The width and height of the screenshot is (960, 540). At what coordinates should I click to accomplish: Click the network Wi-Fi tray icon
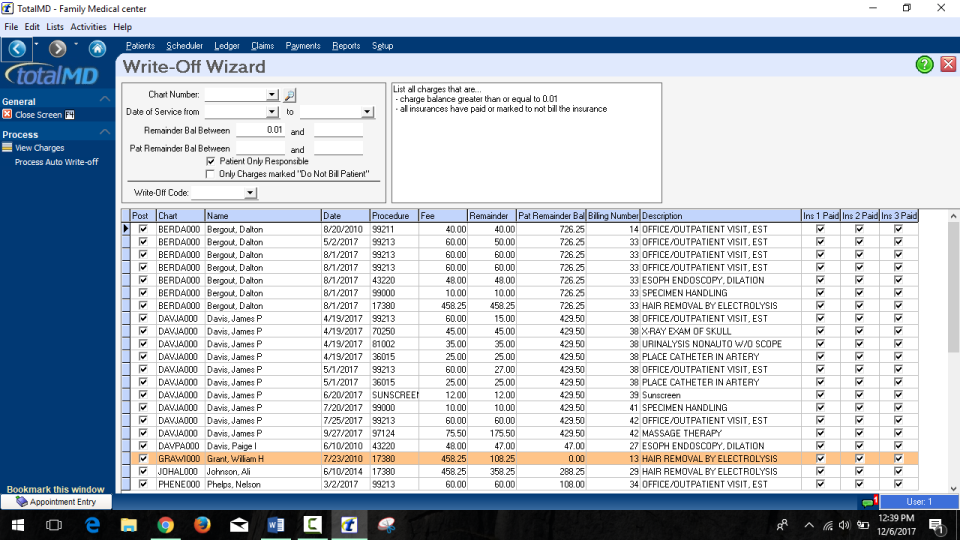coord(827,525)
